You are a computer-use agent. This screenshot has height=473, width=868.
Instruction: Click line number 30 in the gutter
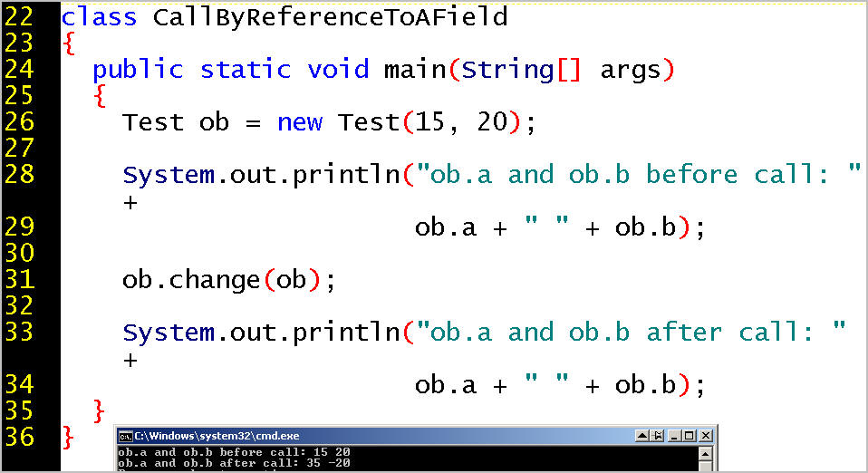19,253
